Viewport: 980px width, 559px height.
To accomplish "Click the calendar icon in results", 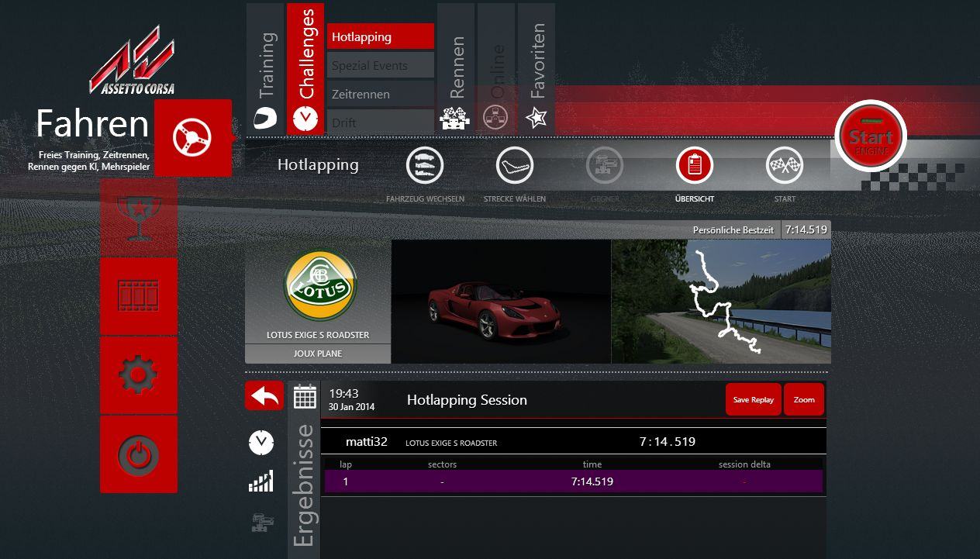I will click(x=305, y=397).
